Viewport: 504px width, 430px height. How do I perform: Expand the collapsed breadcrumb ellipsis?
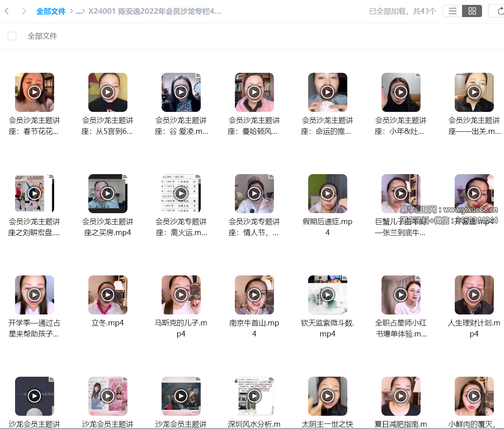80,11
